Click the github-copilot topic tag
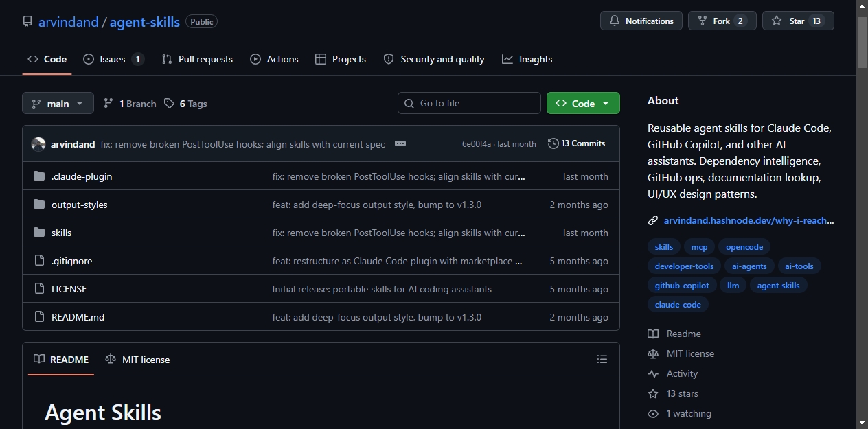The image size is (868, 429). 682,286
